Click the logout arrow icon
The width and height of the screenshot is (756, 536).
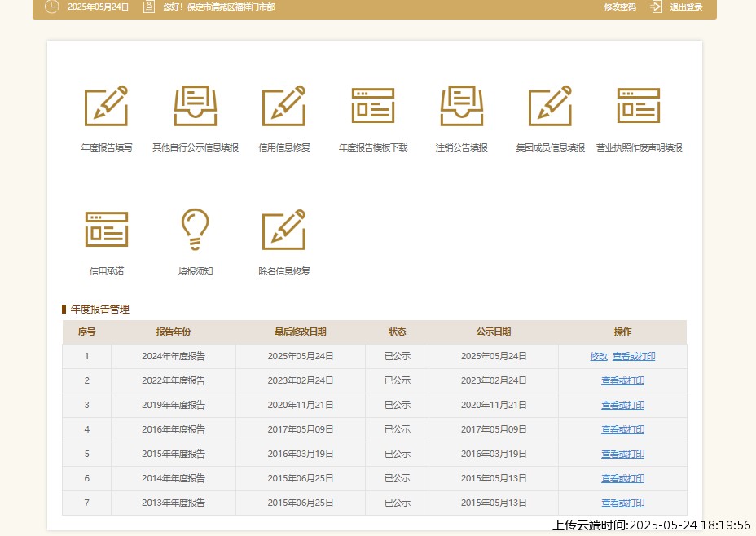click(656, 7)
